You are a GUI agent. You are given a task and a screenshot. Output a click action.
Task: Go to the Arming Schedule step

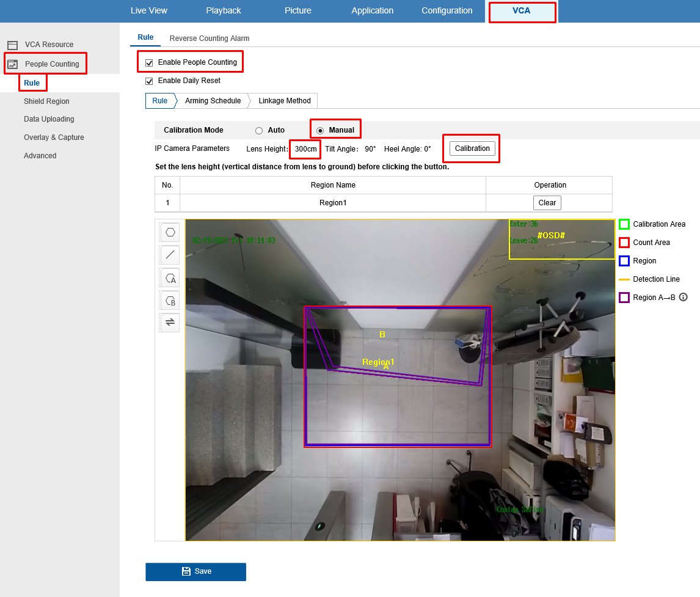[213, 101]
